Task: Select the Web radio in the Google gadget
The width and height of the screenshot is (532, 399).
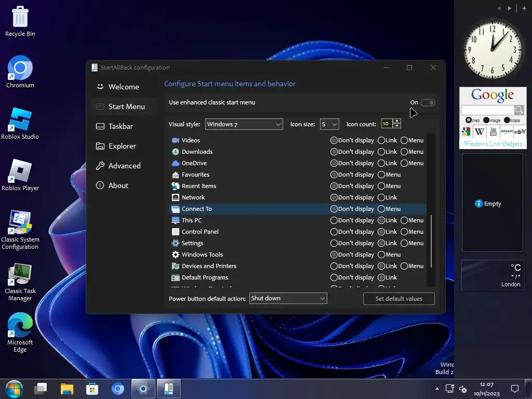Action: tap(469, 120)
